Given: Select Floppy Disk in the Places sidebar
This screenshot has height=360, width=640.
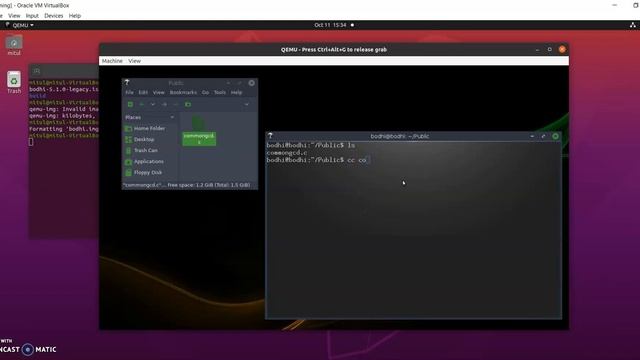Looking at the screenshot, I should pos(143,173).
